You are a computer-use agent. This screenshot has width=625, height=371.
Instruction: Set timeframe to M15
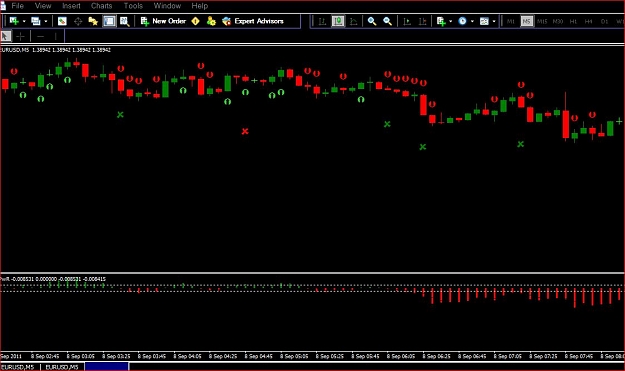pyautogui.click(x=542, y=21)
